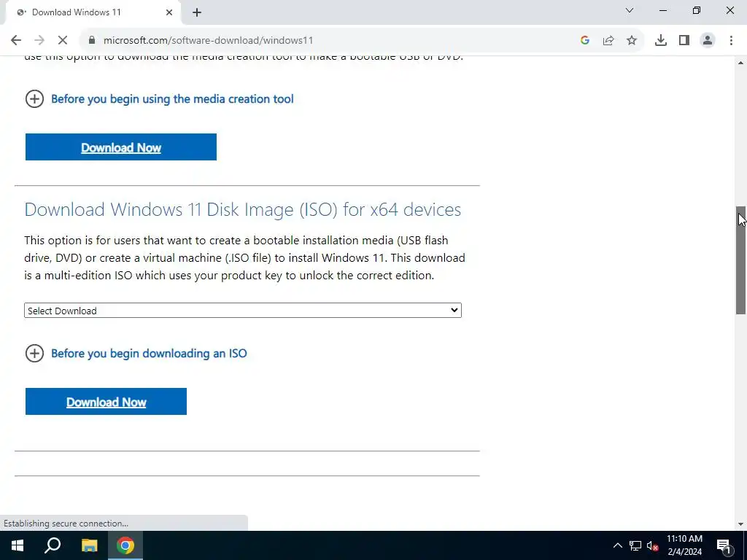
Task: Open Google icon in address bar
Action: 585,41
